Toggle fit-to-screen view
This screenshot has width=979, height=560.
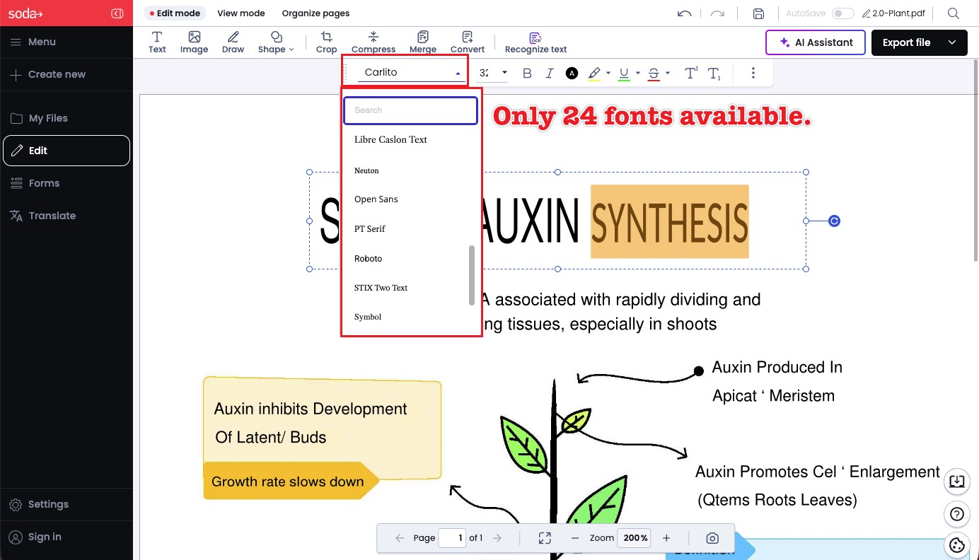545,538
